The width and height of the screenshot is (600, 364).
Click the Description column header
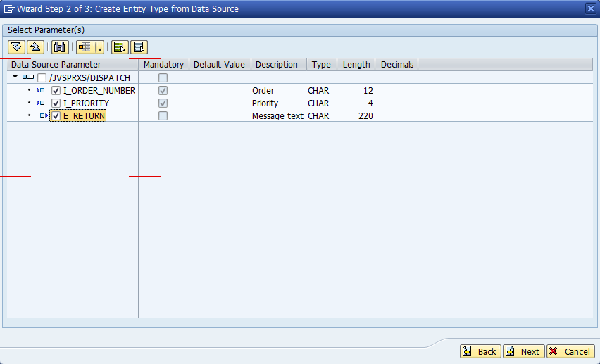(279, 64)
